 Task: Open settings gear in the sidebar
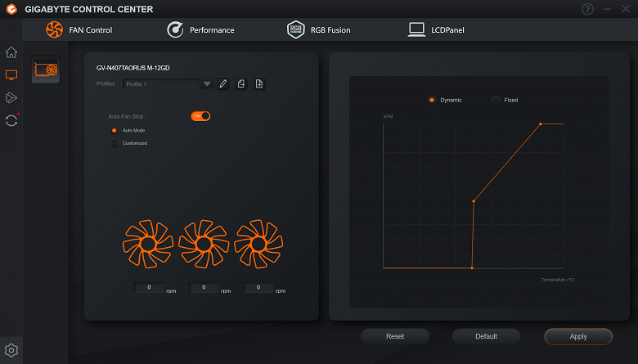point(11,350)
